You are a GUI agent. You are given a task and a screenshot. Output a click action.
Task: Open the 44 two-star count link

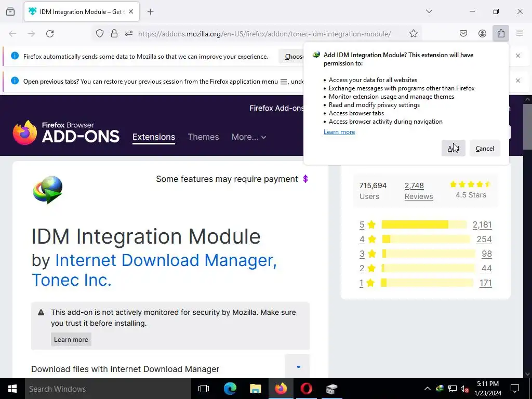[x=486, y=269]
